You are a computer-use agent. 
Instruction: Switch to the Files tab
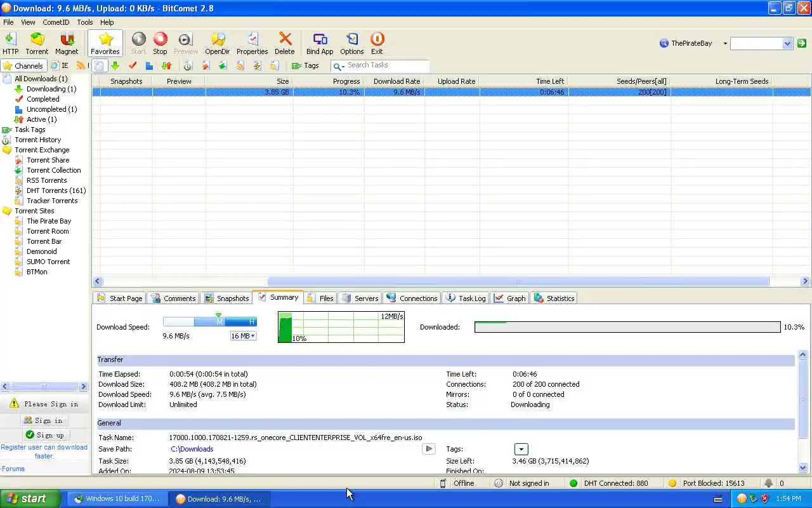[x=320, y=298]
